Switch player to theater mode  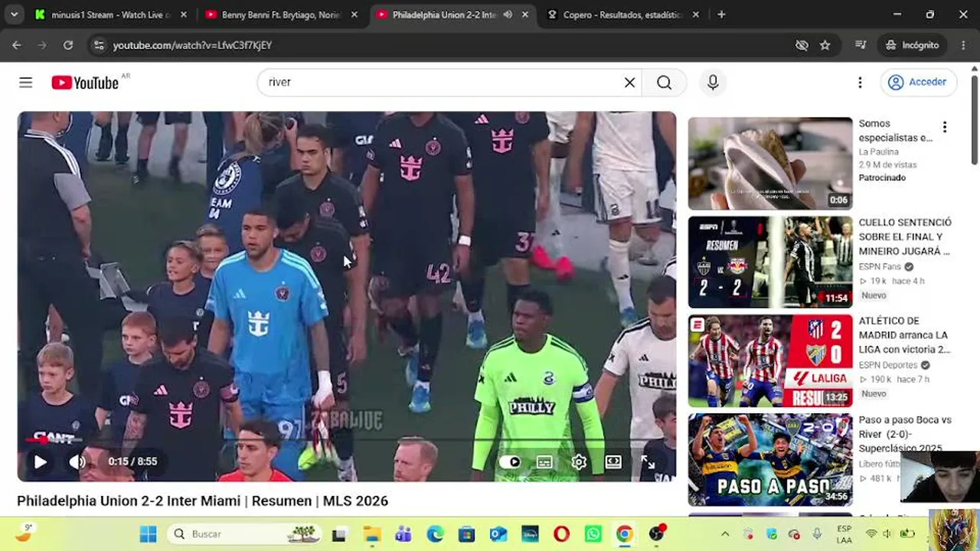click(613, 461)
